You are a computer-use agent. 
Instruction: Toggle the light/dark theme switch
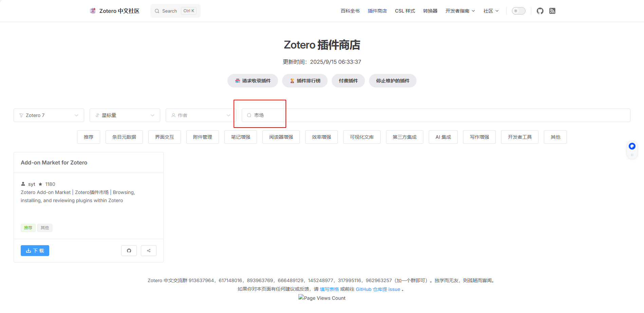[x=518, y=11]
